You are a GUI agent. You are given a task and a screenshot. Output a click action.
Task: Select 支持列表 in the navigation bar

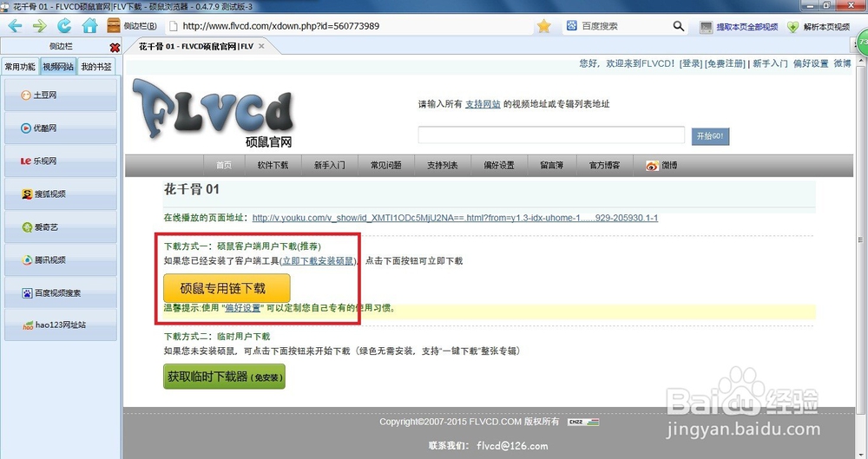tap(443, 165)
